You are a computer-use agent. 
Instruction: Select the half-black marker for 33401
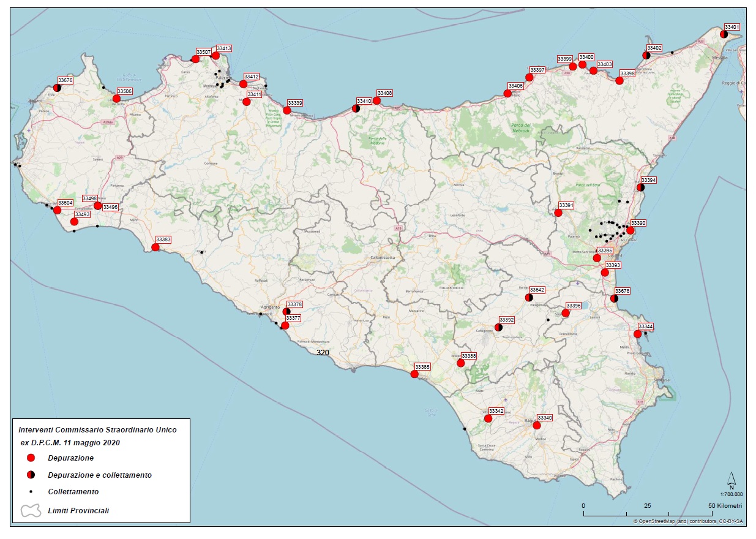coord(724,34)
